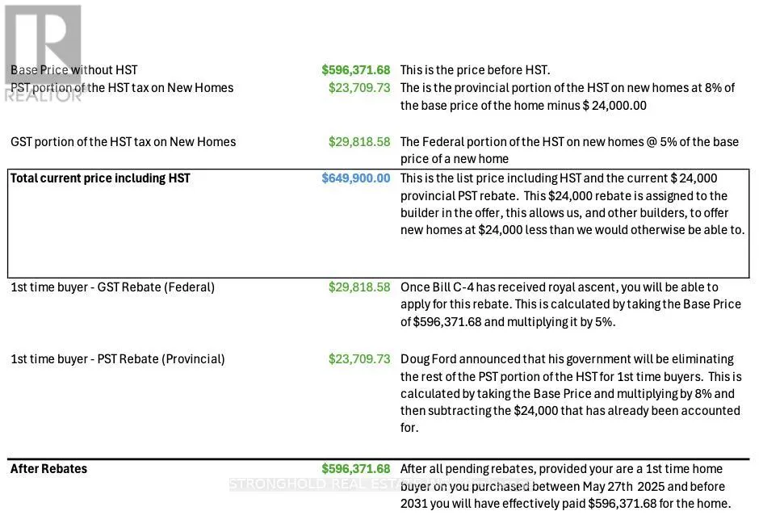Select the GST portion amount in the third row
The width and height of the screenshot is (763, 532).
[x=358, y=142]
